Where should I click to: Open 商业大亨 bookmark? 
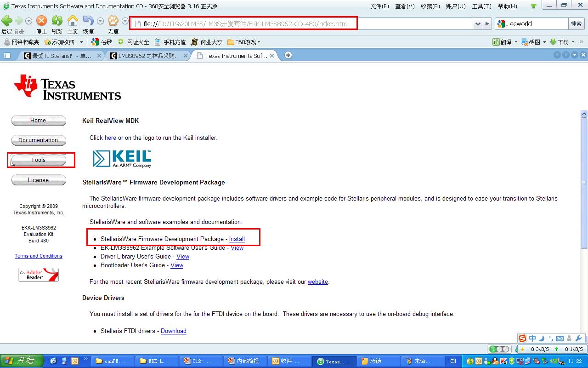click(207, 42)
